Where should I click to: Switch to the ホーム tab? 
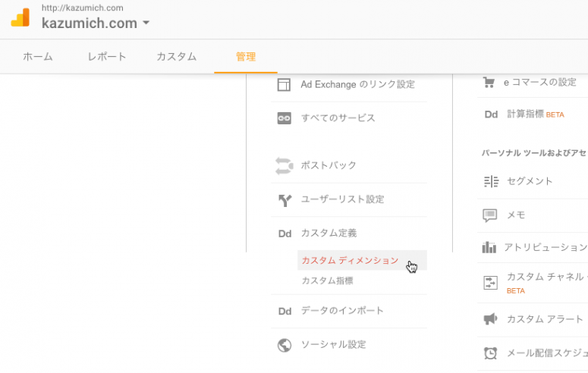38,57
